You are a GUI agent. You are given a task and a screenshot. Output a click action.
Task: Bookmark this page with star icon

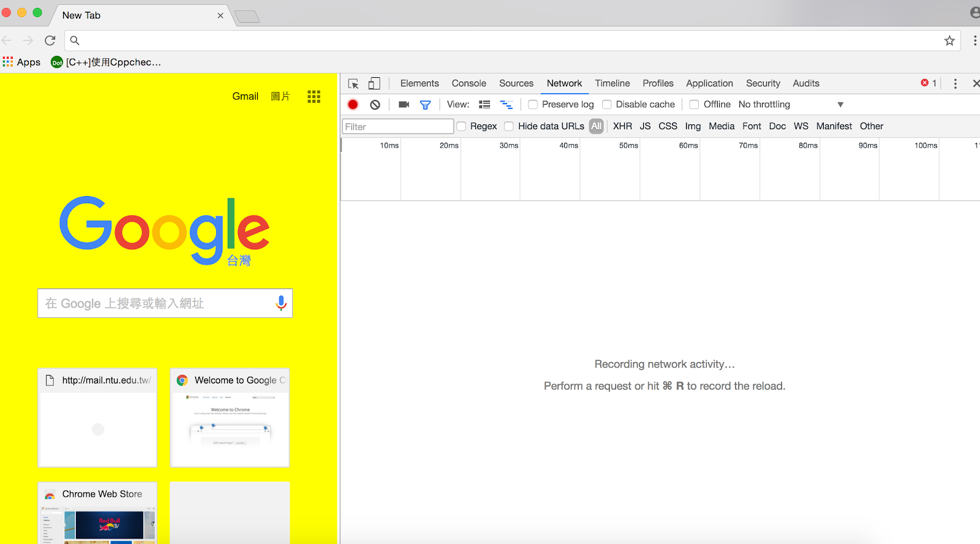949,40
